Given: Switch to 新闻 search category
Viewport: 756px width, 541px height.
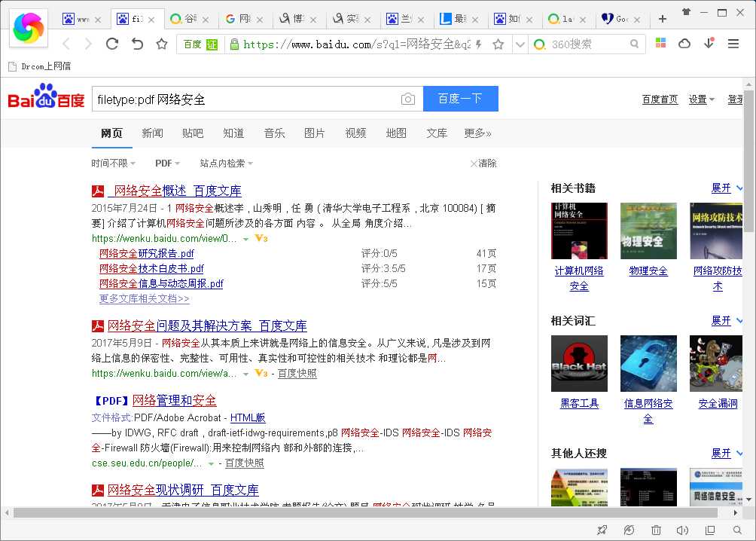Looking at the screenshot, I should pyautogui.click(x=152, y=133).
